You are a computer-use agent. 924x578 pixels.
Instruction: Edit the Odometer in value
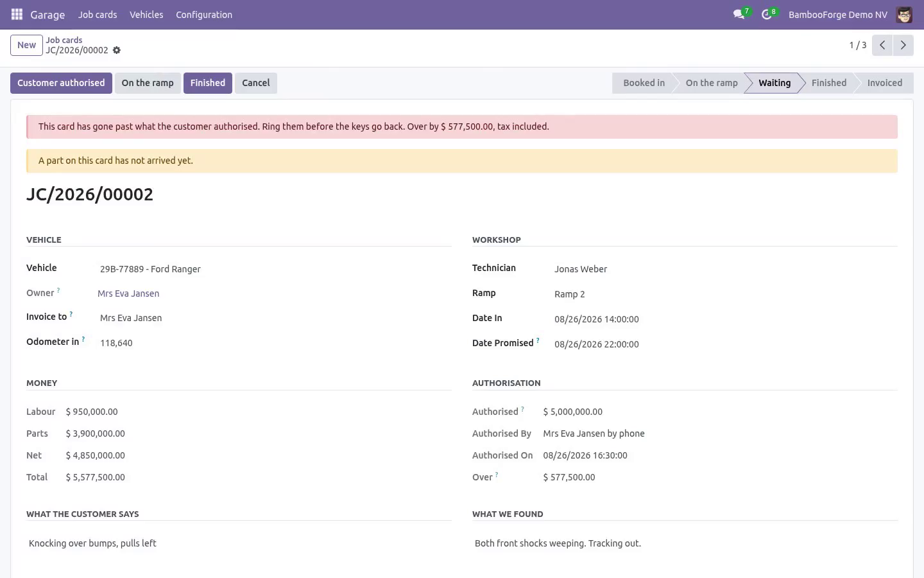tap(275, 343)
